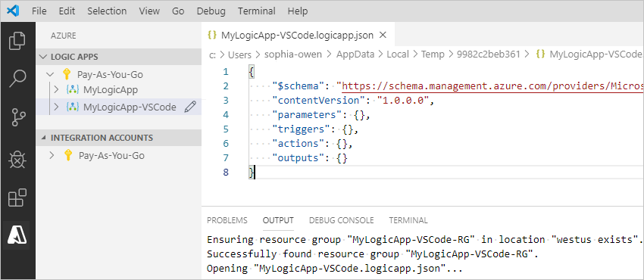Click the AZURE sidebar title

coord(63,36)
